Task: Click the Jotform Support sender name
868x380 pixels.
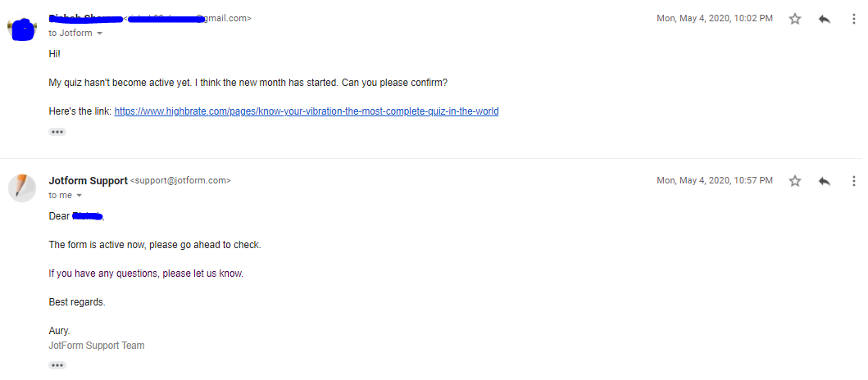Action: 88,180
